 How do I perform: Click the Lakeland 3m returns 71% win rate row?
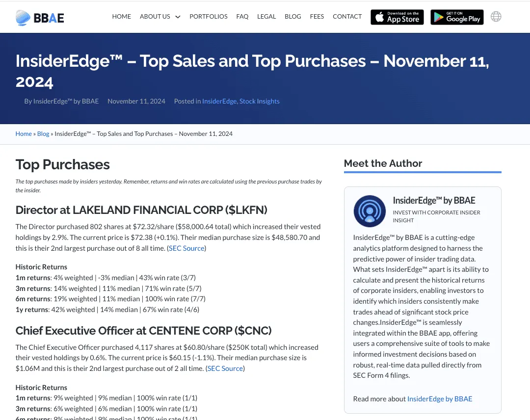(x=108, y=289)
